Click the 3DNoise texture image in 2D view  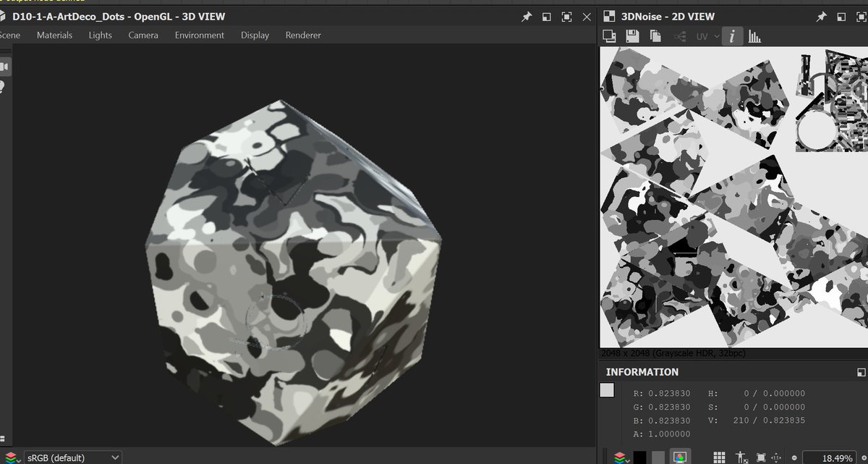(733, 198)
